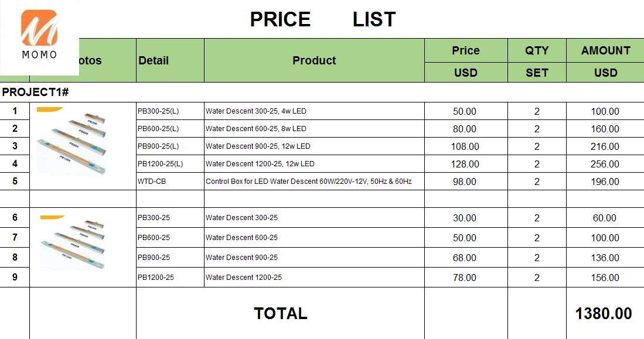Click the PROJECT1# section label
The image size is (644, 339).
(36, 92)
